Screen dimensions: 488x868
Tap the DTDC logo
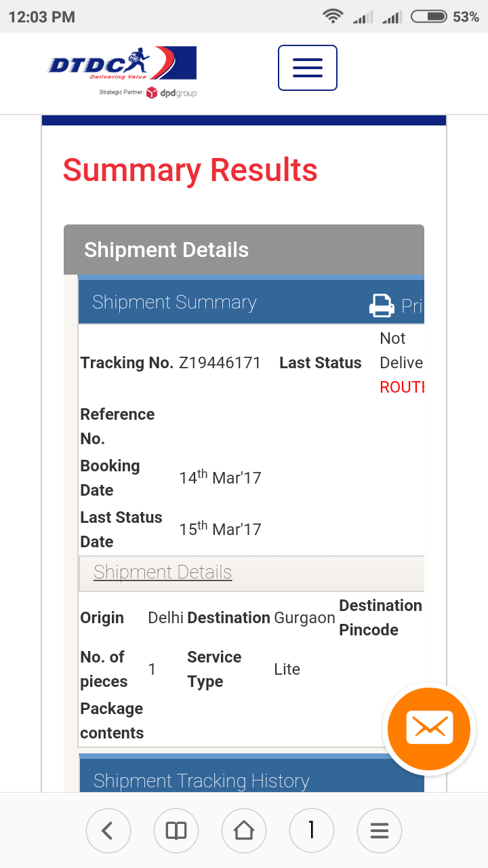pos(122,64)
